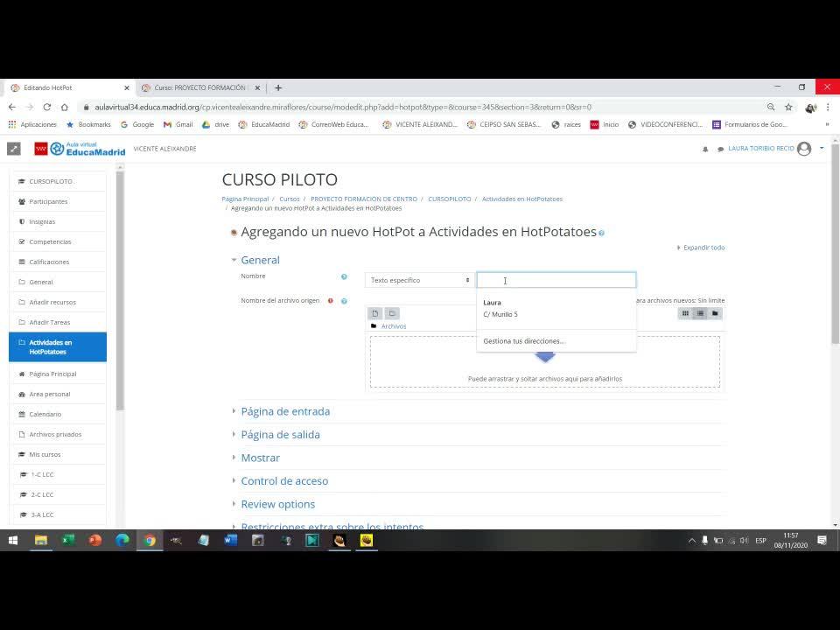Open File Explorer from the taskbar

[x=41, y=541]
